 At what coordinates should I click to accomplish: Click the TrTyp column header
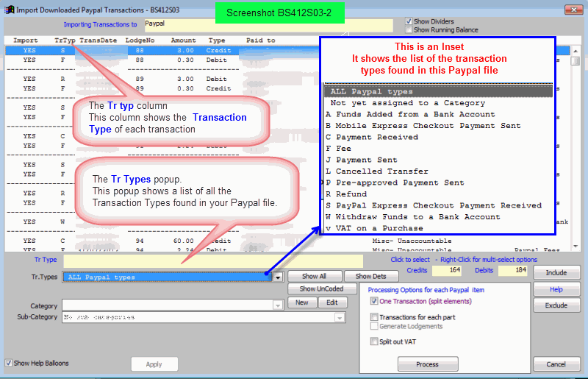tap(65, 40)
